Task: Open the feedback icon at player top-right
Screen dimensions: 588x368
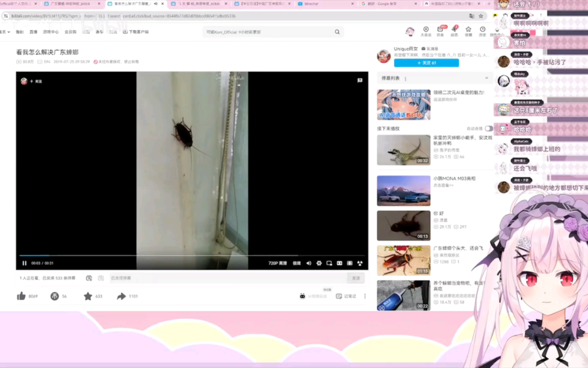Action: tap(360, 80)
